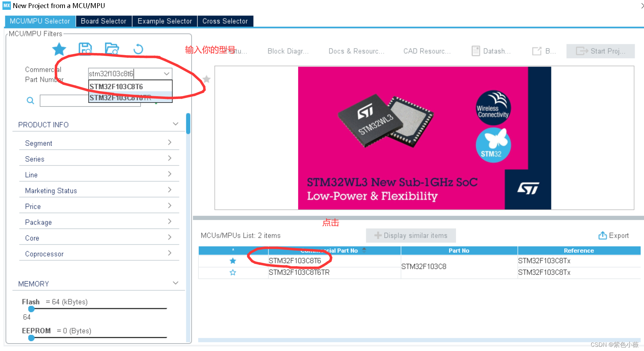Image resolution: width=644 pixels, height=351 pixels.
Task: Open CAD Resources tab
Action: click(x=427, y=51)
